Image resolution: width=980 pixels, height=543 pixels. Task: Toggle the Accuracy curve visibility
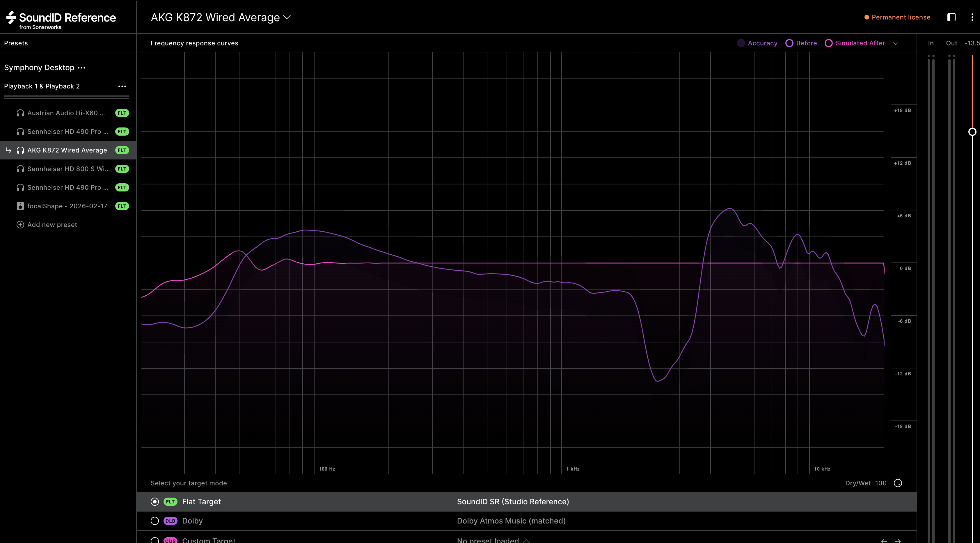pyautogui.click(x=741, y=43)
